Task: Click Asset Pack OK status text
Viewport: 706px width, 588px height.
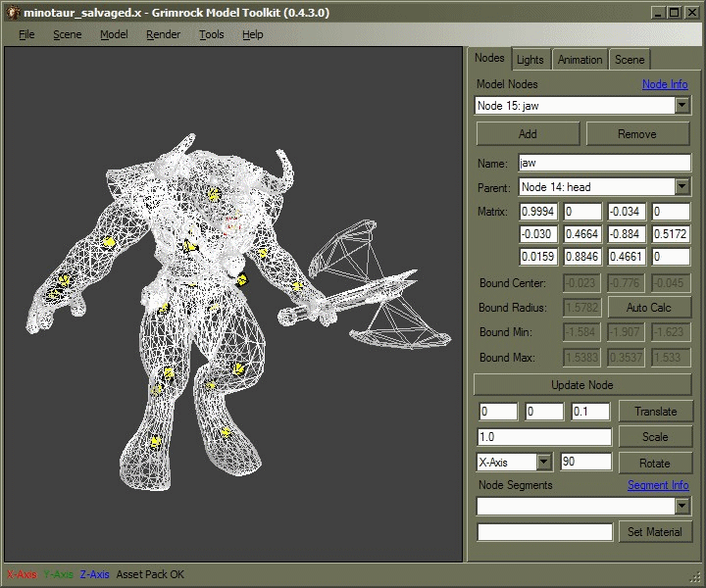Action: click(150, 574)
